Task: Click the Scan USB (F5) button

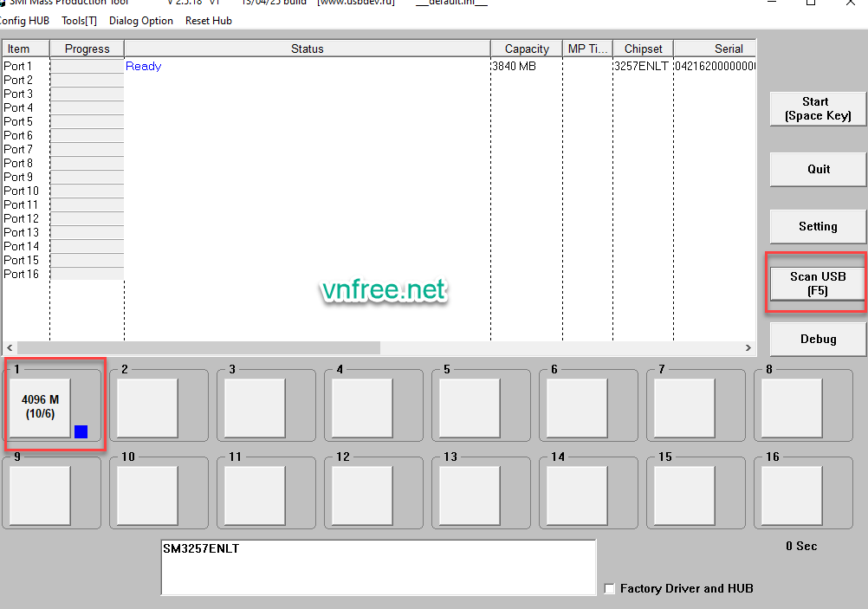Action: pos(817,283)
